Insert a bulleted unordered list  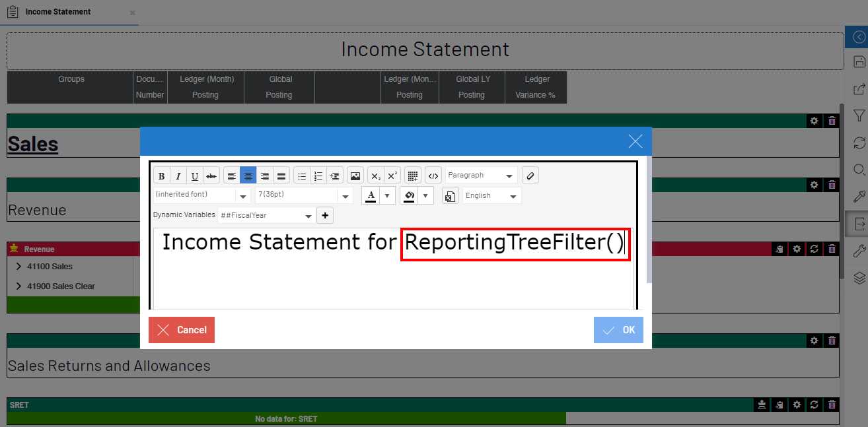(x=302, y=176)
